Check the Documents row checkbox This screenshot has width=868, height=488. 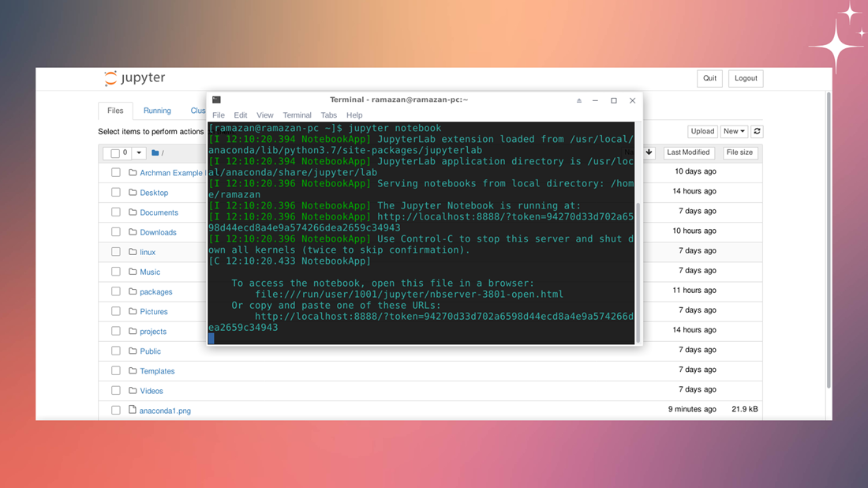click(x=116, y=212)
